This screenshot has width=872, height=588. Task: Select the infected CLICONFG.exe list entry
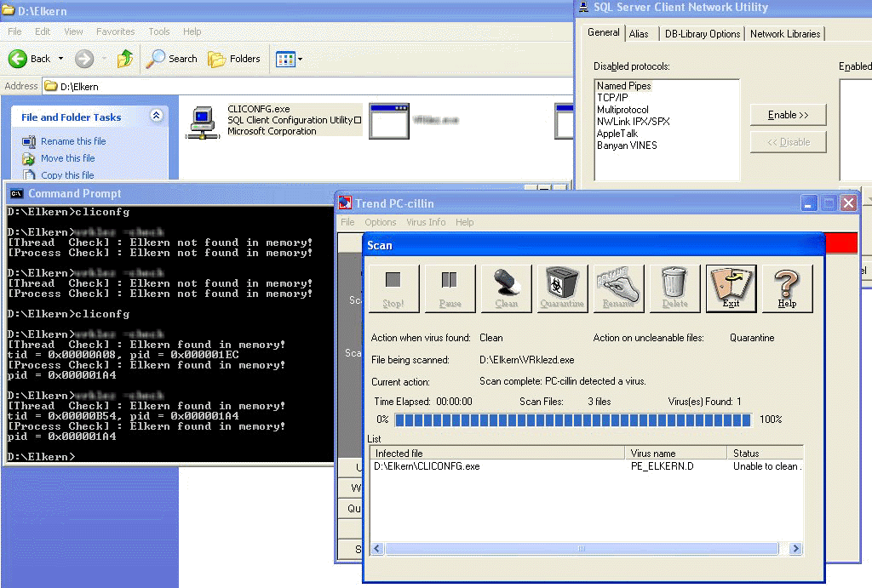[x=427, y=466]
